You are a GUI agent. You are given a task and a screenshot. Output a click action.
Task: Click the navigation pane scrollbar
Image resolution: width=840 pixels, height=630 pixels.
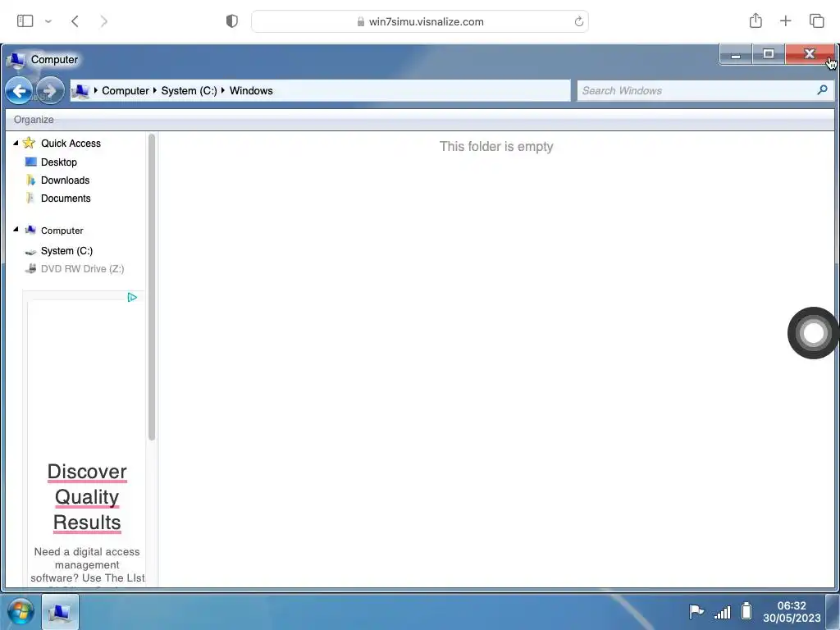[x=152, y=287]
